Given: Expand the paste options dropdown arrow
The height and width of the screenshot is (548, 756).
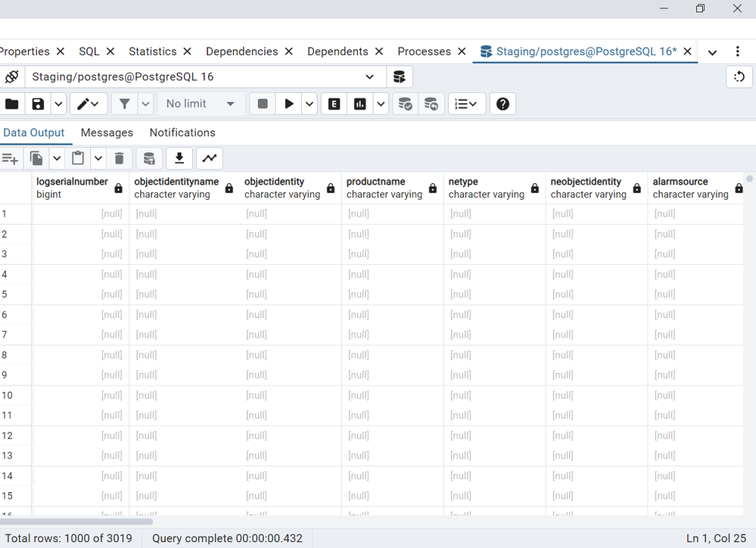Looking at the screenshot, I should [x=98, y=158].
